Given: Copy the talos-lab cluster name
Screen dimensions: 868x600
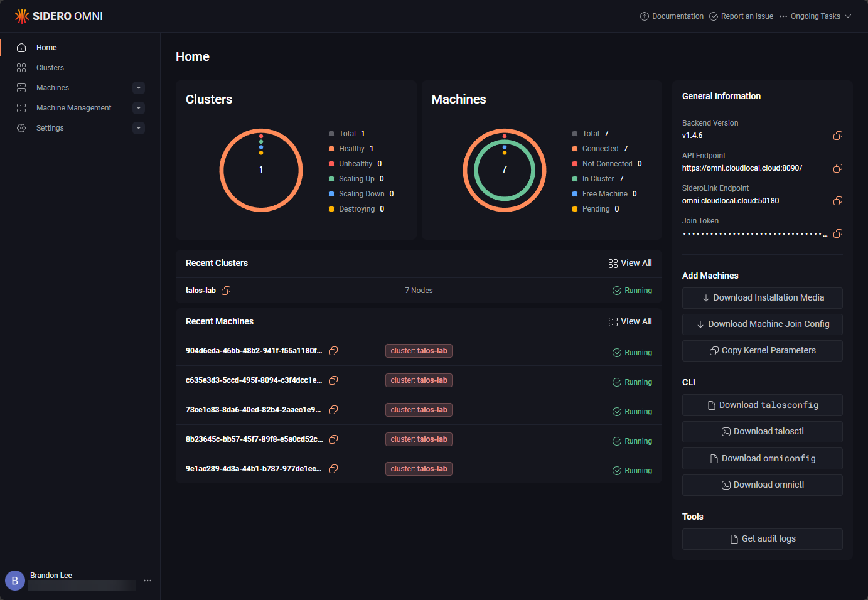Looking at the screenshot, I should (226, 291).
